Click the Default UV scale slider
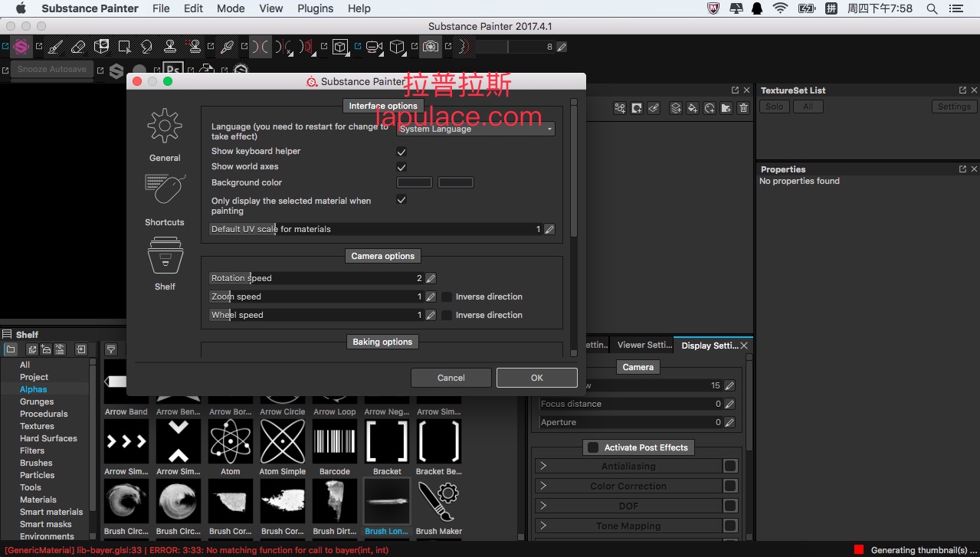 376,229
